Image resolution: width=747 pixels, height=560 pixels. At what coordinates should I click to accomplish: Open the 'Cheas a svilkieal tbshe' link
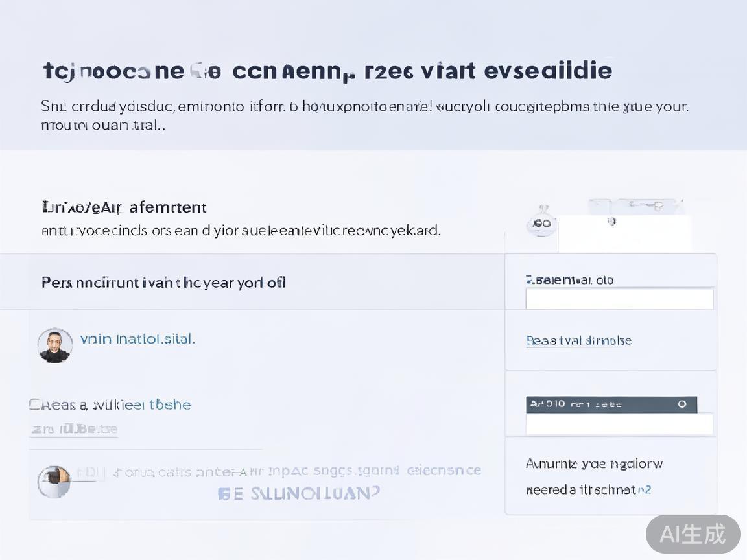tap(110, 405)
